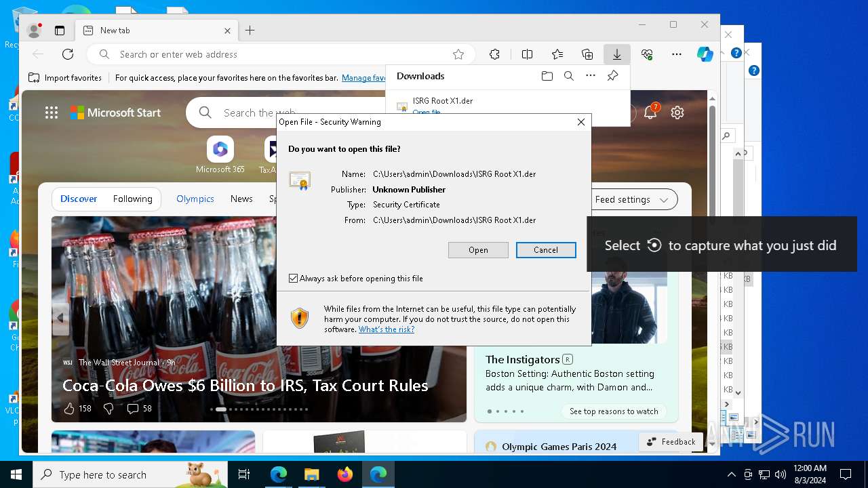Open Task View on the taskbar

[x=244, y=474]
